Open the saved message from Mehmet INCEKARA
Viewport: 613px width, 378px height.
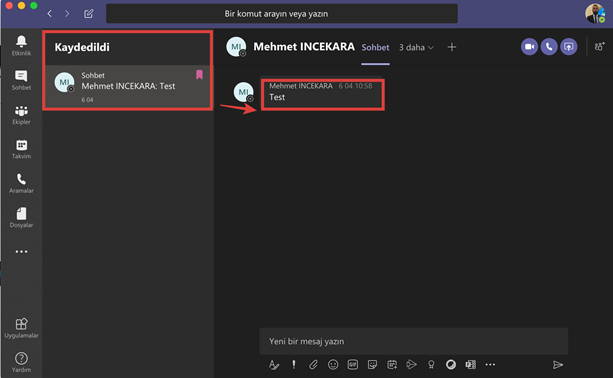tap(128, 87)
